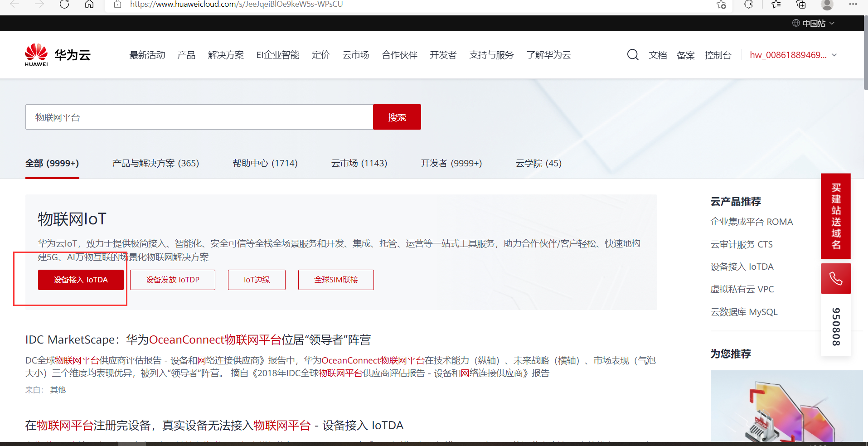This screenshot has height=446, width=868.
Task: Open the 控制台 console link
Action: point(718,55)
